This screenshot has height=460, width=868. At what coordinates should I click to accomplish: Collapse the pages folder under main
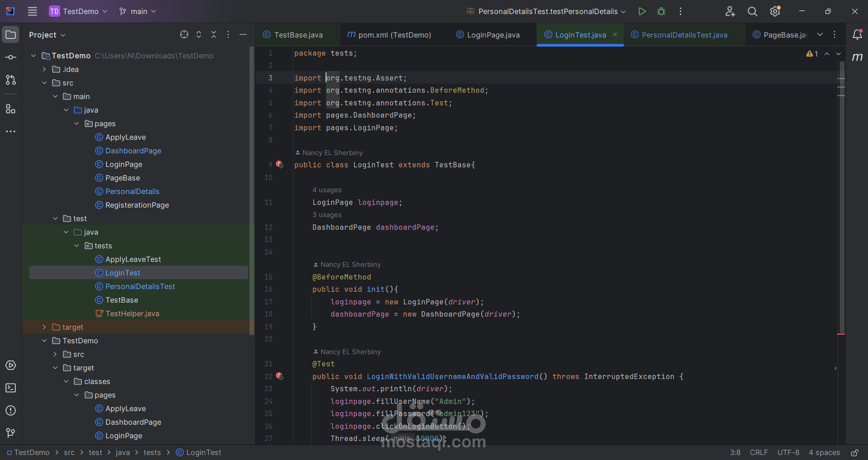pos(77,123)
